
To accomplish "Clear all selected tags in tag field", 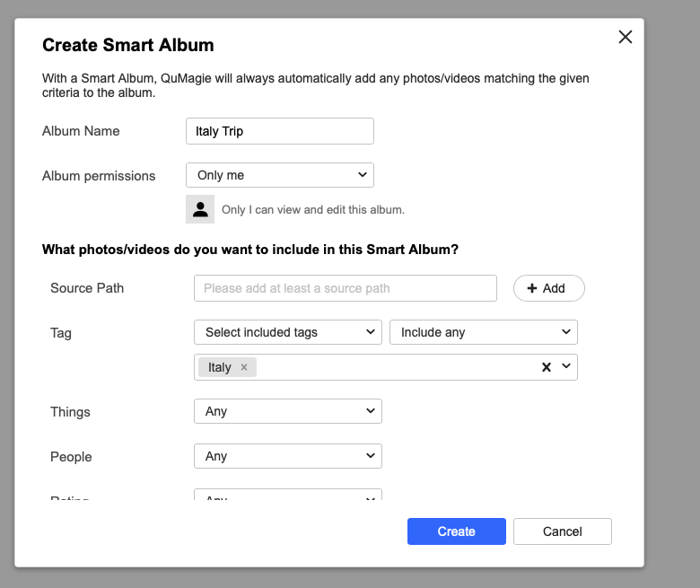I will 546,367.
